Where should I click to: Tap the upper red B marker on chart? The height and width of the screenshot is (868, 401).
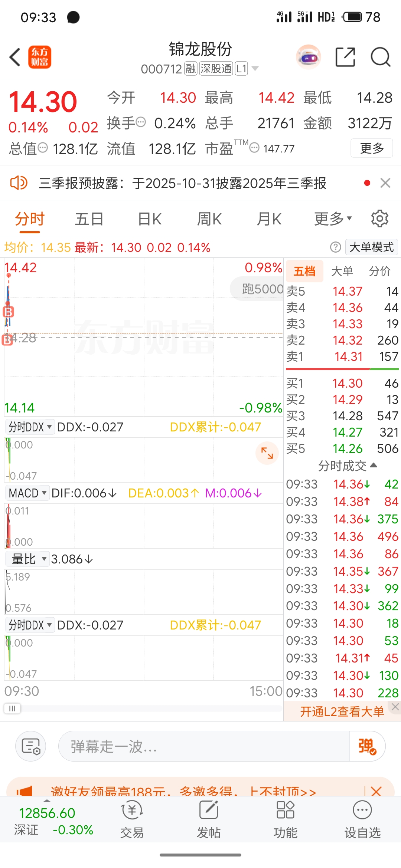pos(8,312)
